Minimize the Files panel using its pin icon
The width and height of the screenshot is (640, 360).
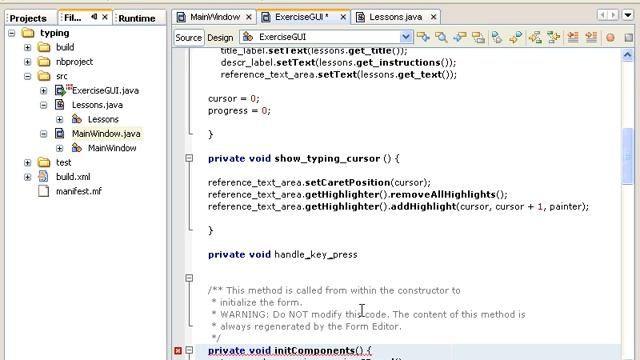pyautogui.click(x=94, y=17)
